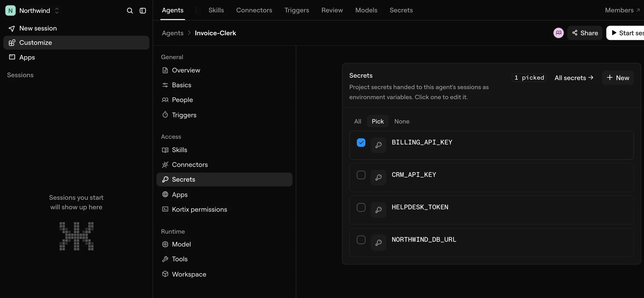Open the Review top tab

tap(332, 10)
